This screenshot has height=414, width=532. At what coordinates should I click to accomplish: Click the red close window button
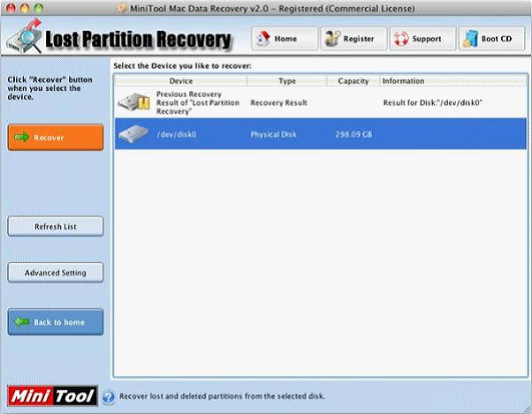[11, 8]
